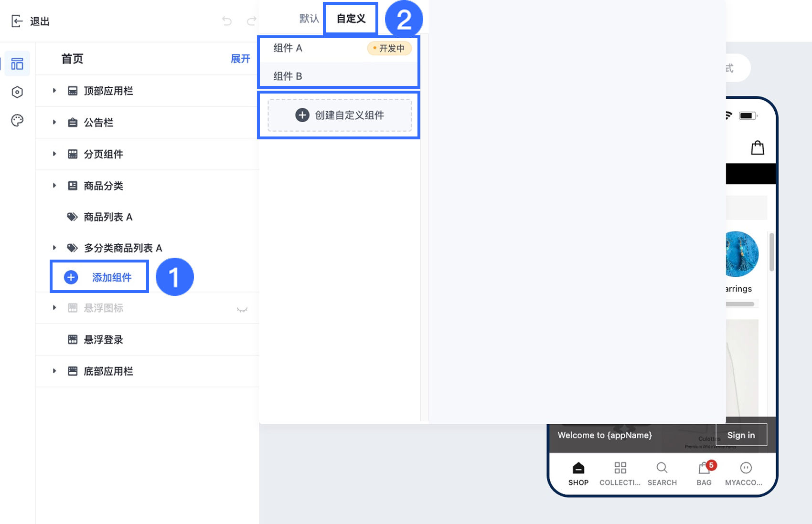Click the 首页 page title
The image size is (812, 524).
(x=72, y=59)
